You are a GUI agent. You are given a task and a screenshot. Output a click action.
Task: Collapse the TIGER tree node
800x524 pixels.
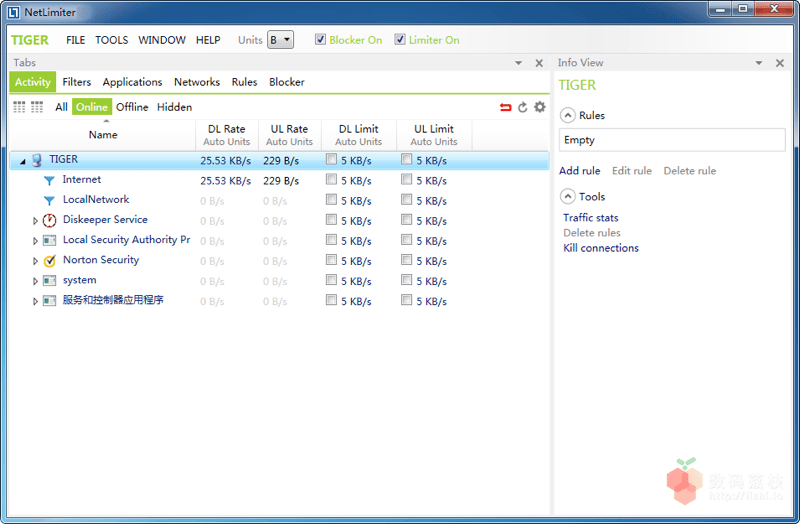click(x=22, y=161)
